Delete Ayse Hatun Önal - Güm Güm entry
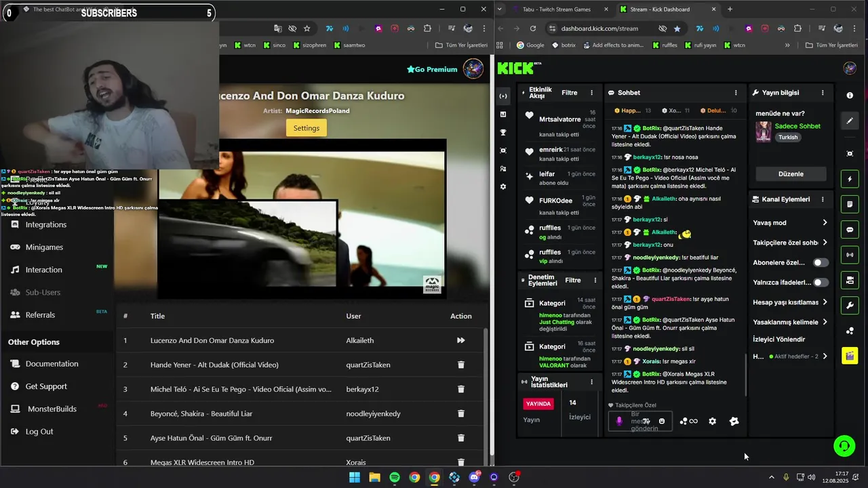The image size is (868, 488). 461,438
